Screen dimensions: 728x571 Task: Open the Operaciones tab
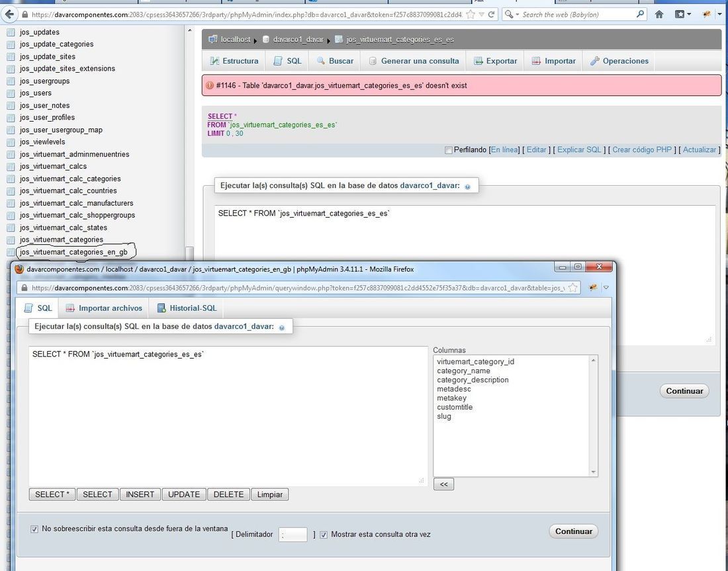619,61
